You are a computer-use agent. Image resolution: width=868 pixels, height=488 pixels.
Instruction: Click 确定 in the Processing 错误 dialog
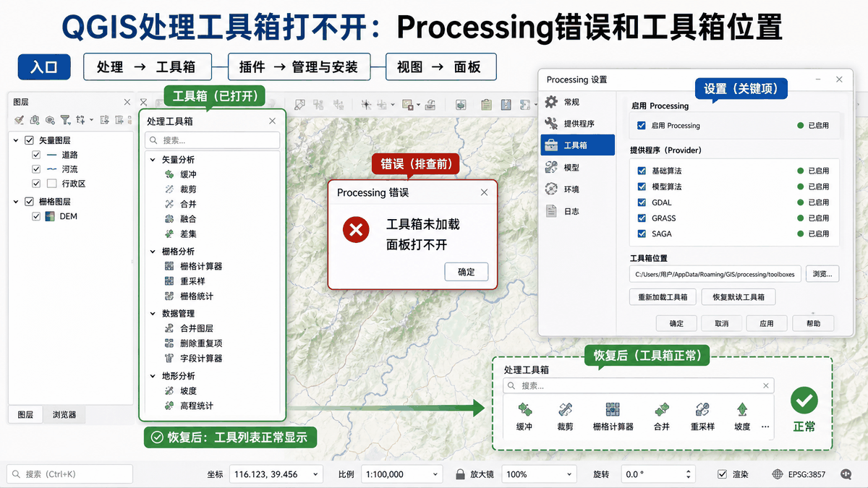467,272
